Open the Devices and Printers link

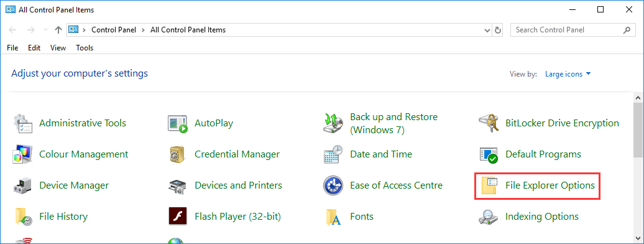(238, 185)
